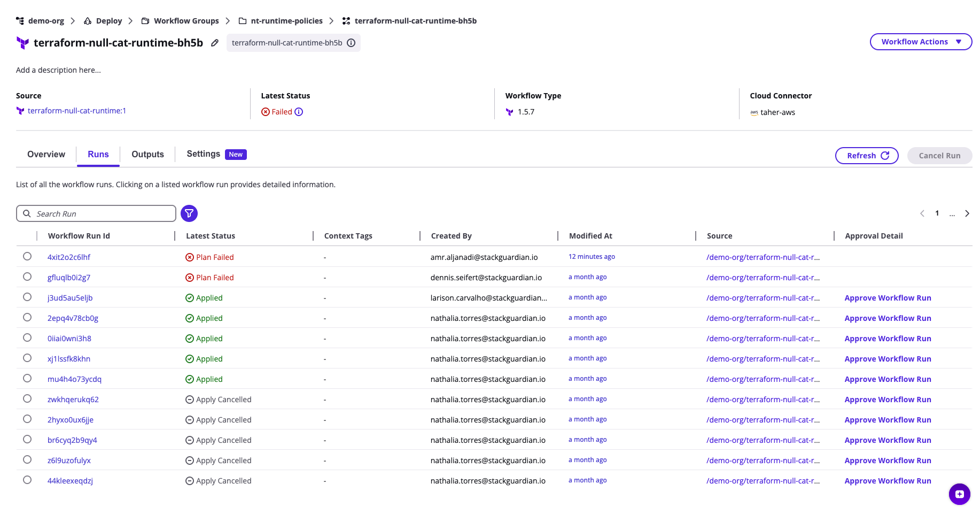Select radio button for run zwkhqerukq62
980x514 pixels.
[x=27, y=399]
